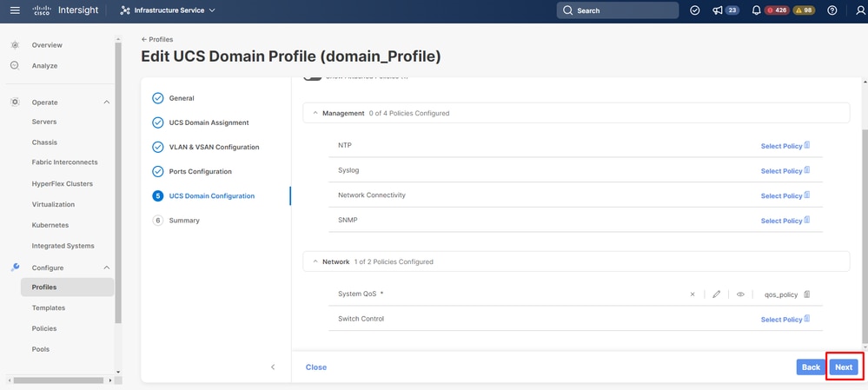Collapse the Operate sidebar group
This screenshot has width=868, height=390.
pos(107,102)
